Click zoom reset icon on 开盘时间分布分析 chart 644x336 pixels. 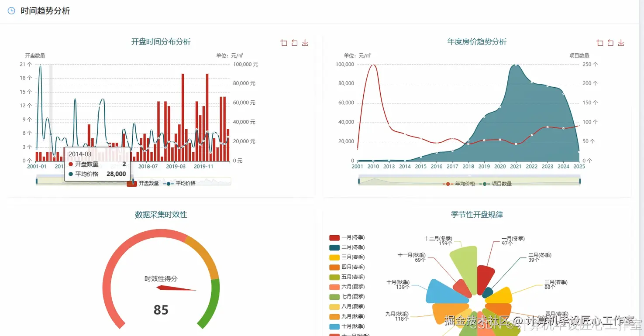[295, 43]
